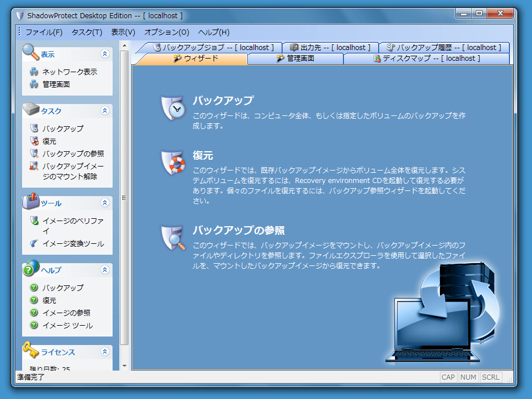Click the globe question icon of ヘルプ panel

[x=31, y=268]
